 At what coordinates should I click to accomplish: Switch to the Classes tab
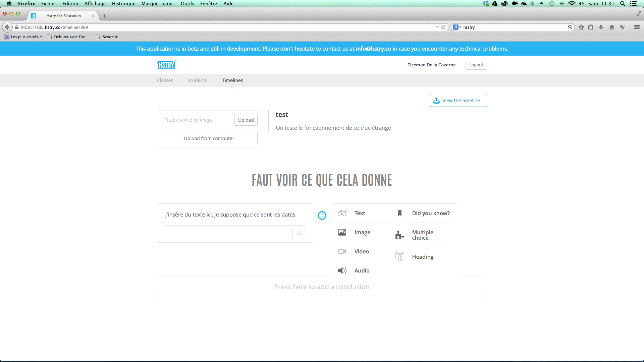[165, 80]
